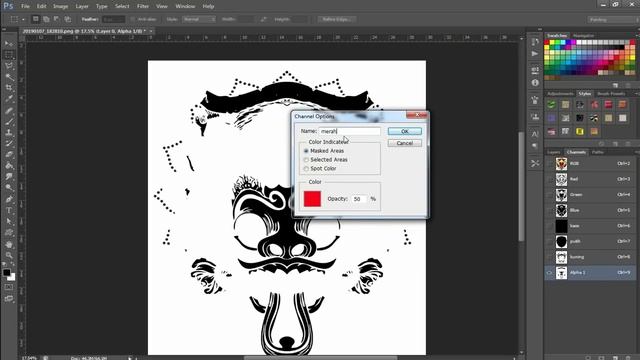The width and height of the screenshot is (640, 360).
Task: Select the Lasso tool
Action: click(9, 66)
